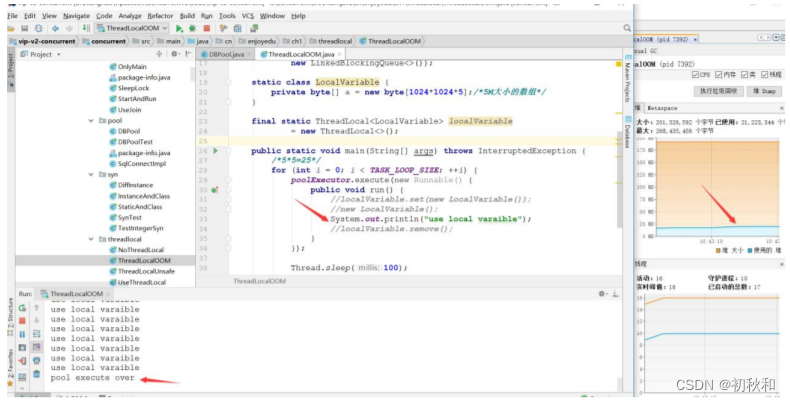This screenshot has width=790, height=401.
Task: Print console output with printer icon
Action: tap(37, 361)
